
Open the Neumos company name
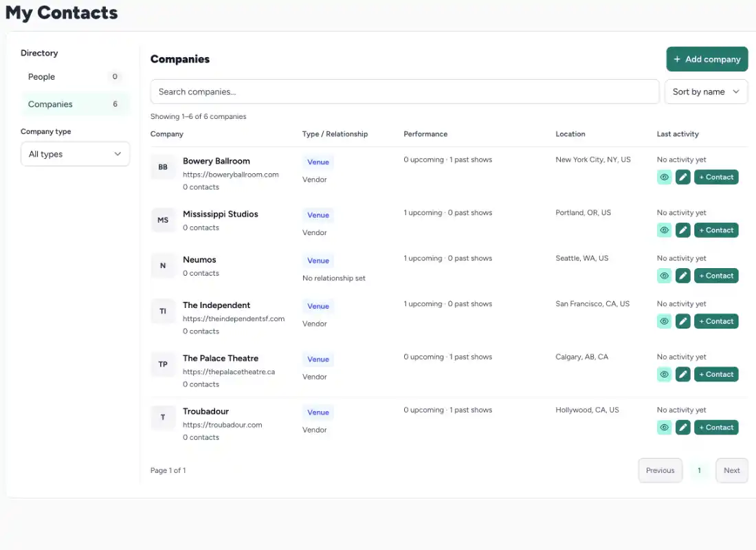tap(199, 260)
